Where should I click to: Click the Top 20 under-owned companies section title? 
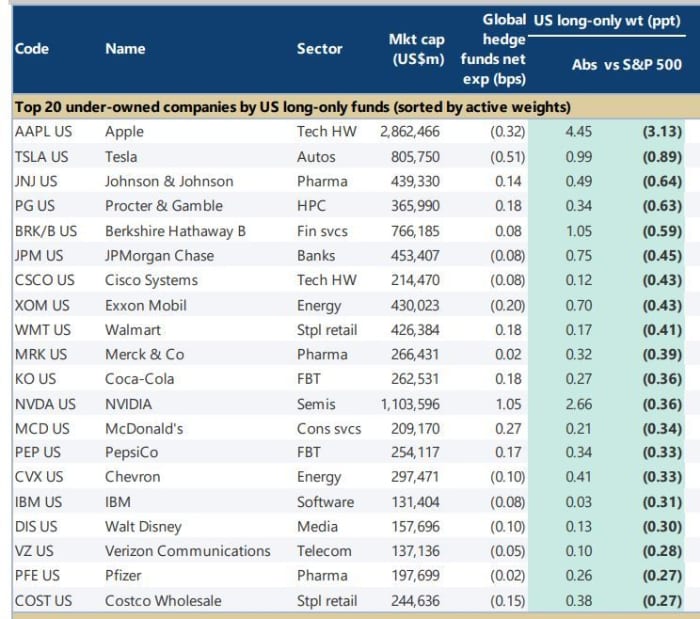pyautogui.click(x=292, y=107)
